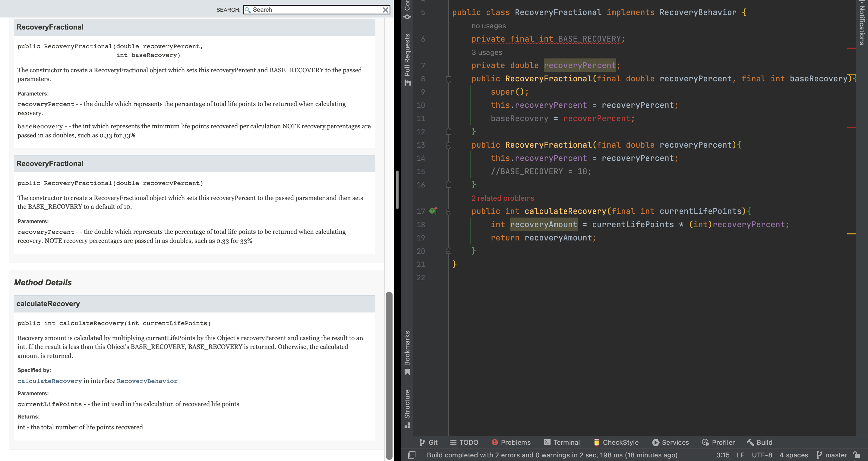Collapse the two-parameter RecoveryFractional constructor
Image resolution: width=868 pixels, height=461 pixels.
pyautogui.click(x=449, y=79)
